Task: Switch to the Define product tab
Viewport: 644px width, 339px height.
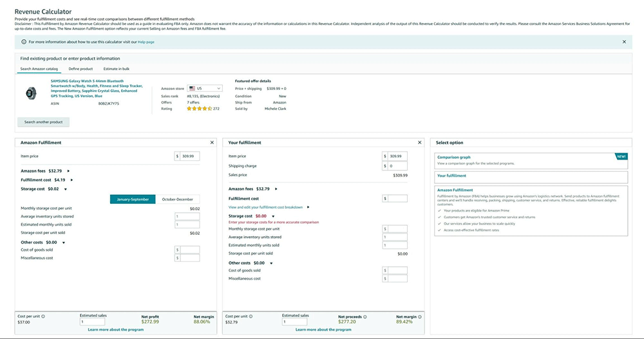Action: [x=80, y=69]
